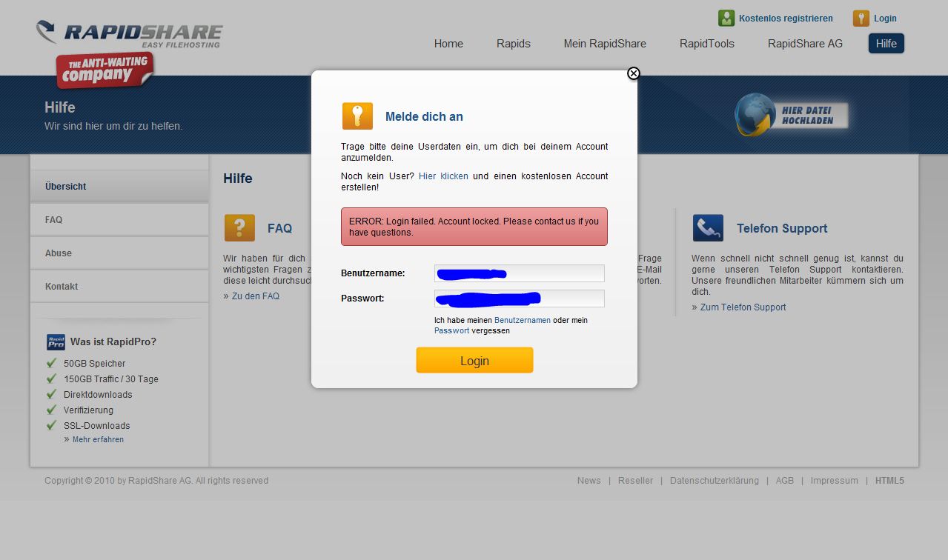
Task: Click the RapidPro badge icon
Action: point(56,341)
